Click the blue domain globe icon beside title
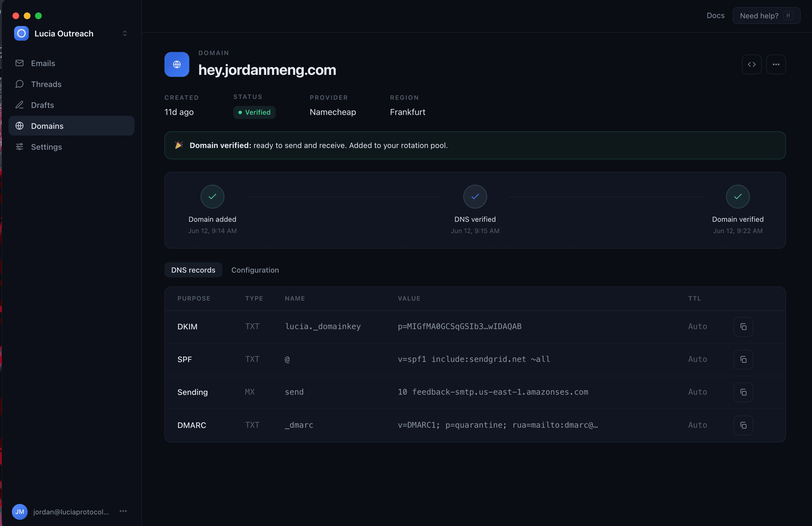 pyautogui.click(x=177, y=64)
